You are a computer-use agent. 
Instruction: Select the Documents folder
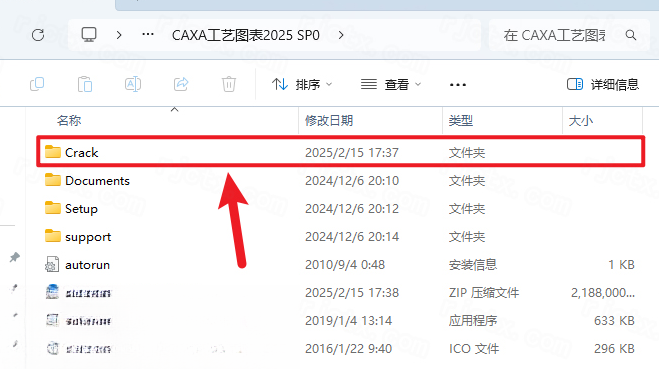340,180
